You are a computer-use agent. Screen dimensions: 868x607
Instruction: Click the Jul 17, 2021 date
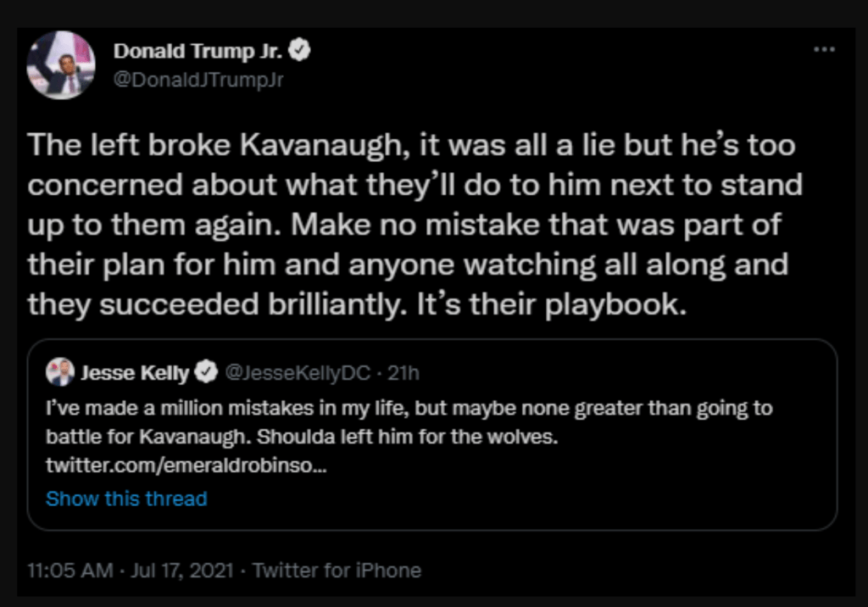[x=182, y=571]
